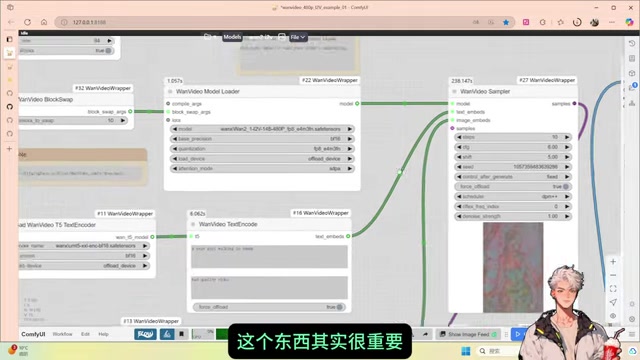Increase the steps value arrow in Sampler
640x360 pixels.
567,137
